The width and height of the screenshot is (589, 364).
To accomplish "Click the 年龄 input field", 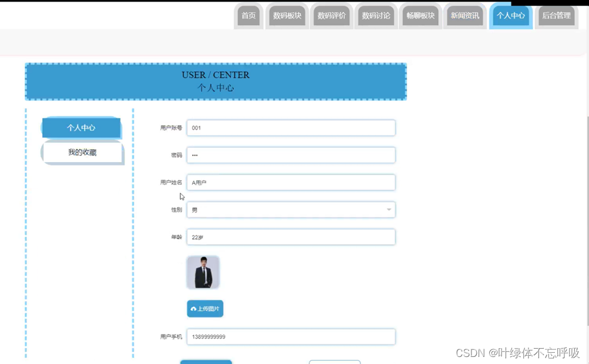I will click(291, 237).
